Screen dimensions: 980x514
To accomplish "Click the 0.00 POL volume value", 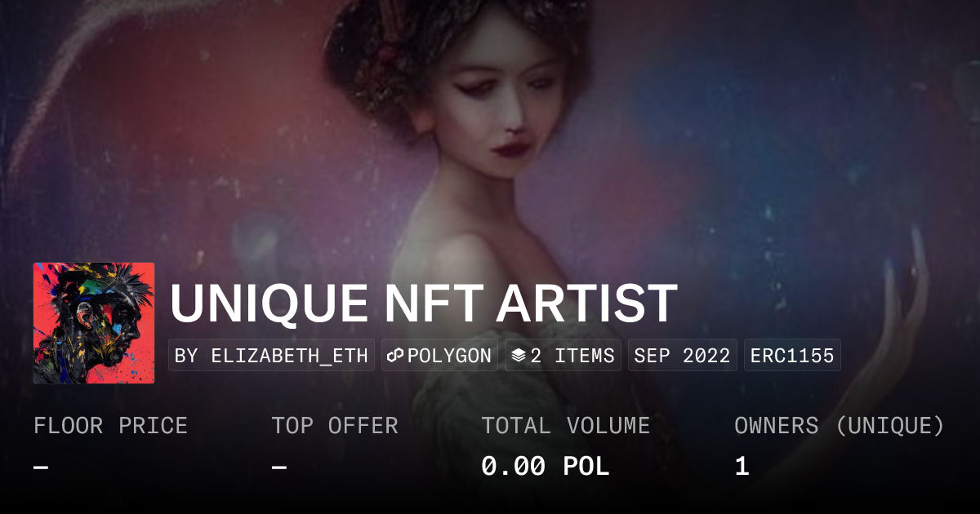I will point(545,467).
